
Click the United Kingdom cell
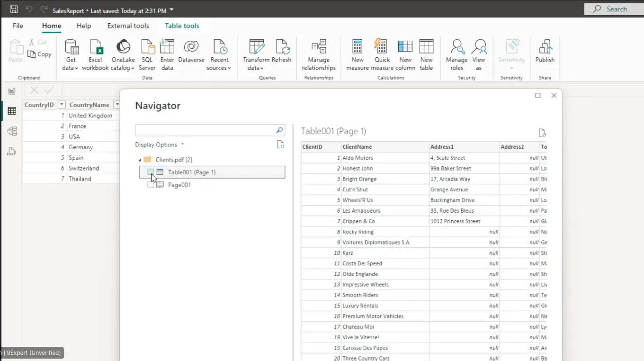[93, 116]
